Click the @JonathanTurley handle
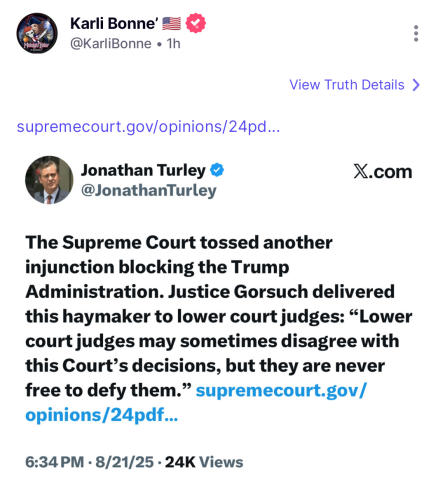 tap(149, 190)
